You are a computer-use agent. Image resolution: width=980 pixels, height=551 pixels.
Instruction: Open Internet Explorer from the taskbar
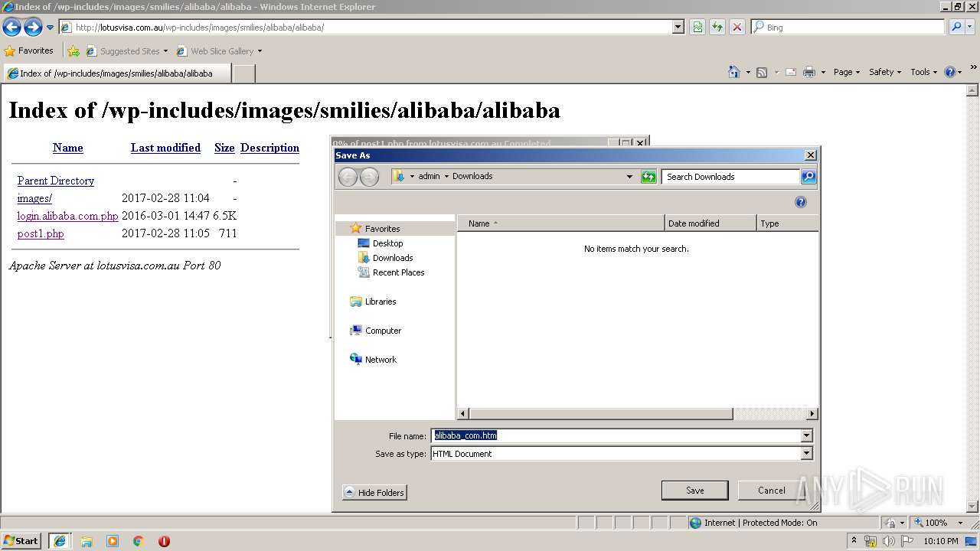(x=60, y=541)
